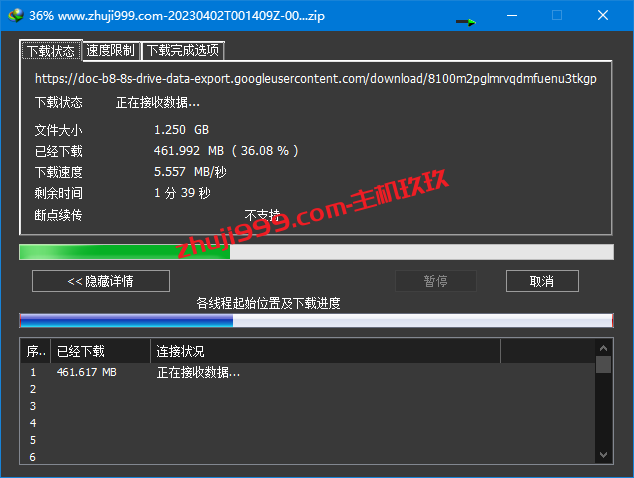Click the 各线程起始位置及下载进度 label

(x=268, y=303)
